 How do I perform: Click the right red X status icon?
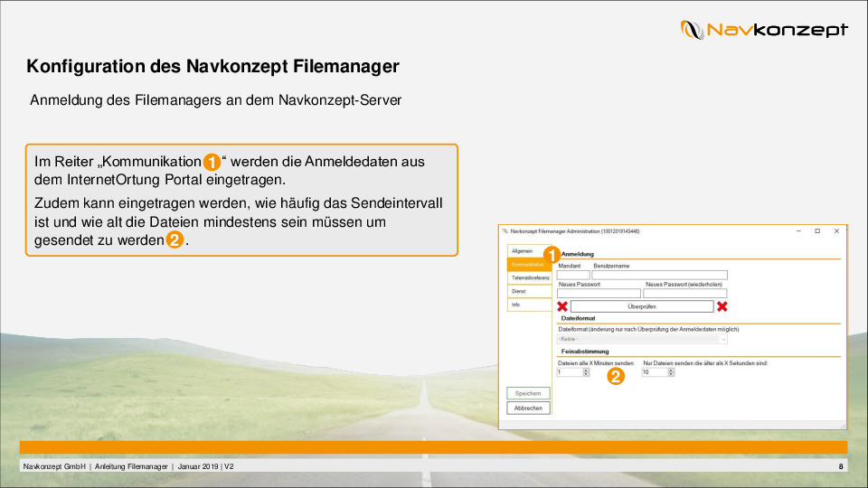click(x=722, y=306)
